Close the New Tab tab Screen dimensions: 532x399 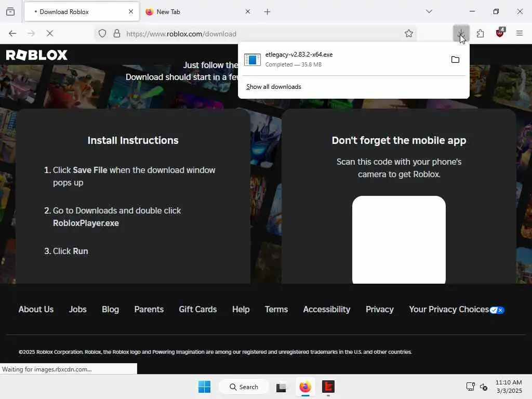pyautogui.click(x=248, y=11)
